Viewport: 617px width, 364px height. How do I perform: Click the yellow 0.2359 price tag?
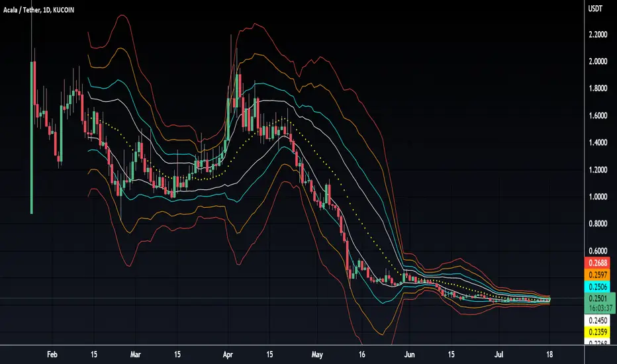pyautogui.click(x=597, y=332)
